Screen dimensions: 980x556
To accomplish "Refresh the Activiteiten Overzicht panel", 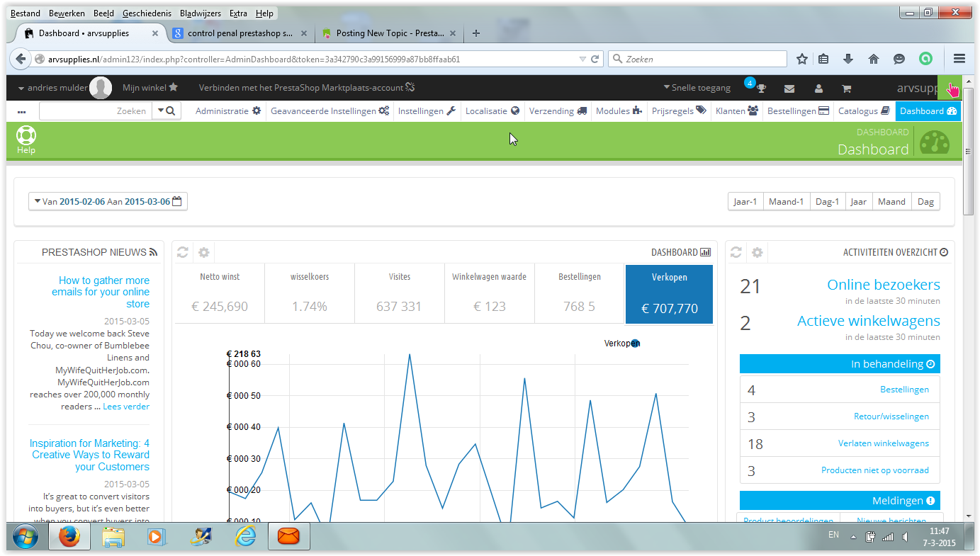I will coord(736,252).
